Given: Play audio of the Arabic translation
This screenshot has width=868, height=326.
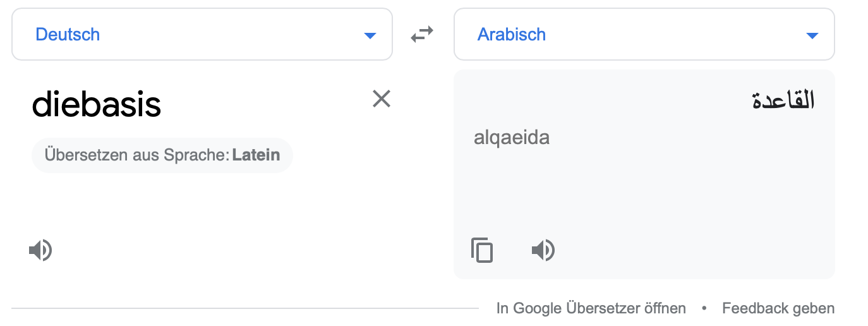Looking at the screenshot, I should point(543,251).
